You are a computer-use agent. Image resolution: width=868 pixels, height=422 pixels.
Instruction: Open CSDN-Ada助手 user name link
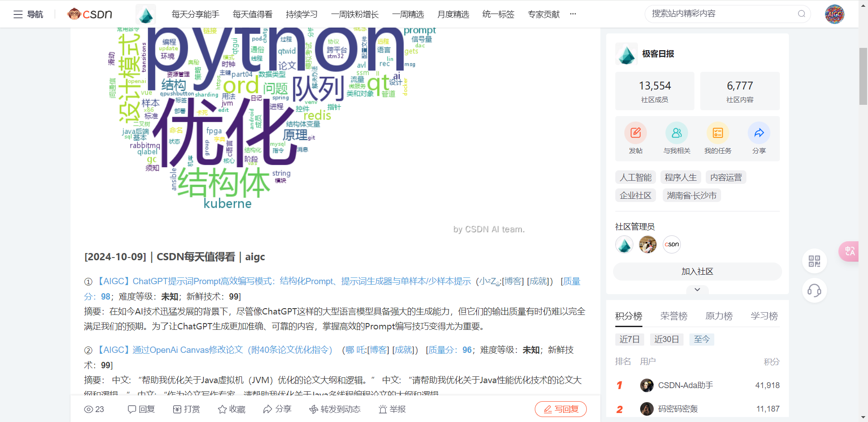685,385
